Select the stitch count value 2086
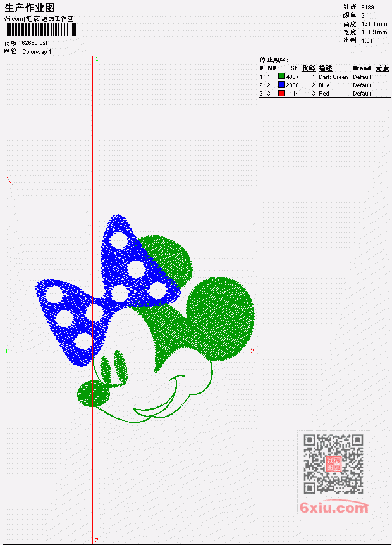 [x=292, y=85]
